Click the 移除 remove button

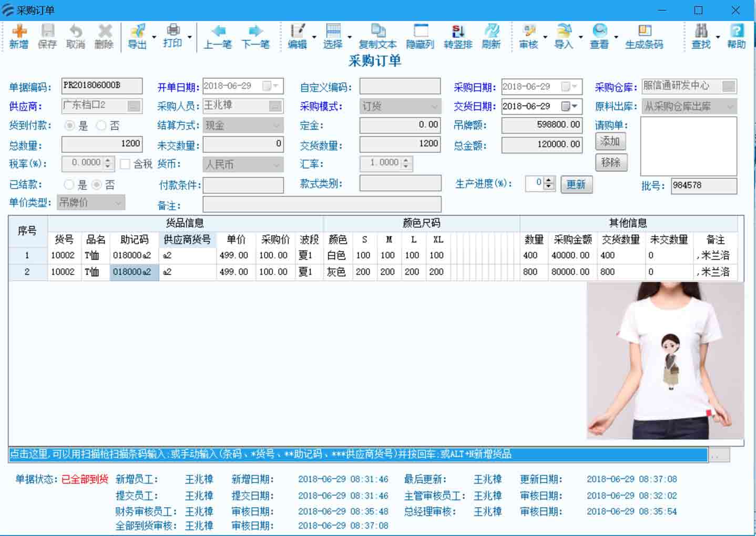(610, 162)
